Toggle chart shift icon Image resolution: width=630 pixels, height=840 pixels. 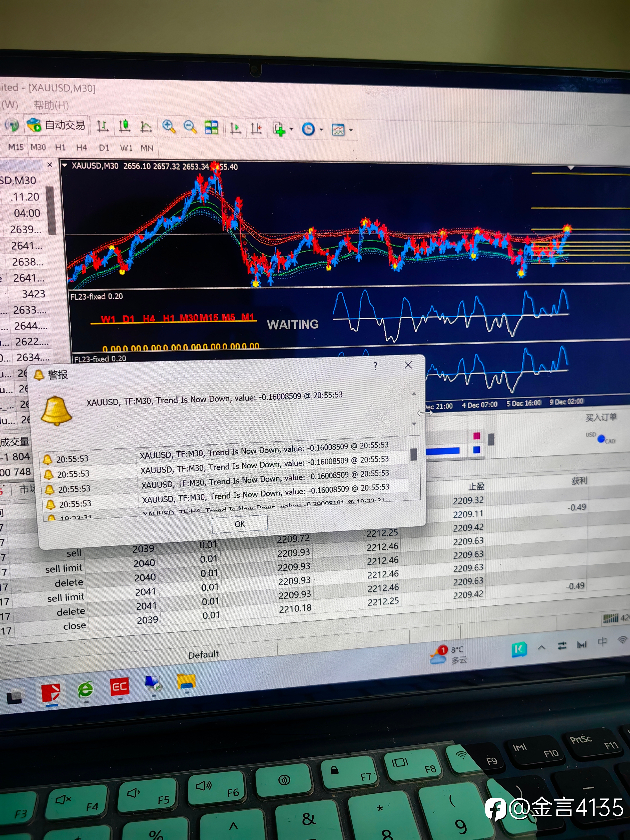pos(256,128)
